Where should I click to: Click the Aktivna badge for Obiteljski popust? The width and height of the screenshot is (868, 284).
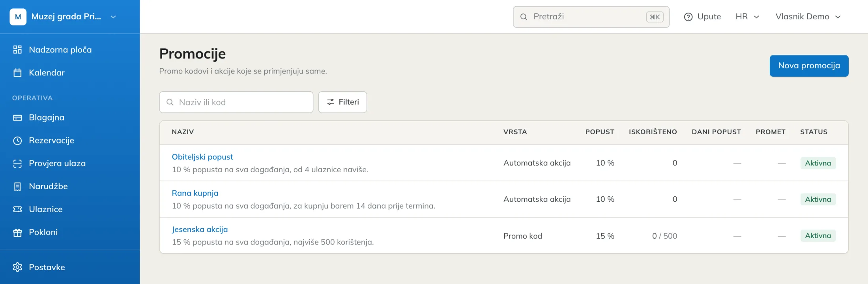(818, 163)
